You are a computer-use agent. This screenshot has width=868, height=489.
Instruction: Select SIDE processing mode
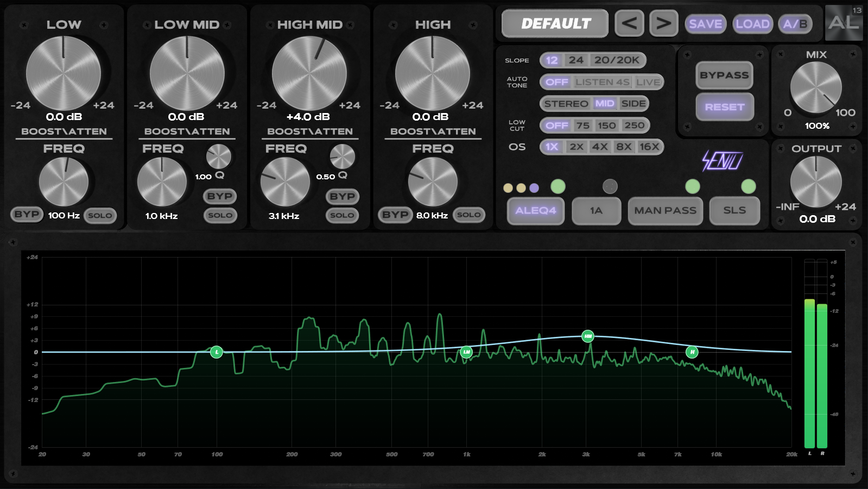tap(633, 104)
